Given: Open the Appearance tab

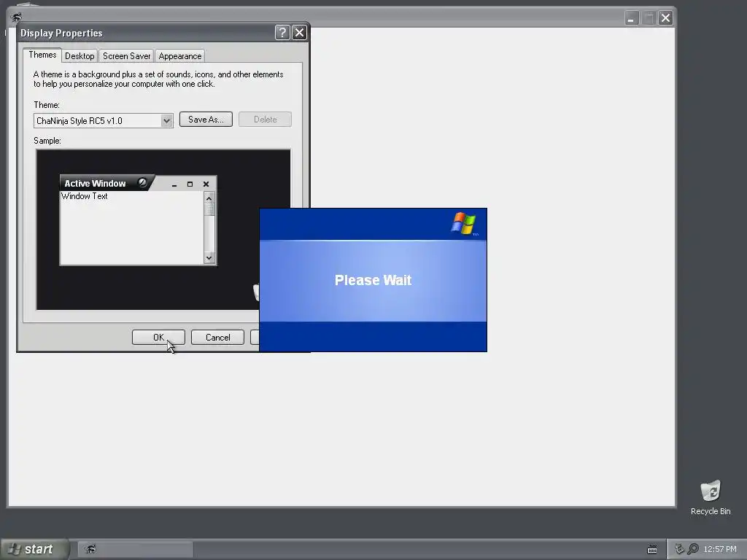Looking at the screenshot, I should point(179,55).
